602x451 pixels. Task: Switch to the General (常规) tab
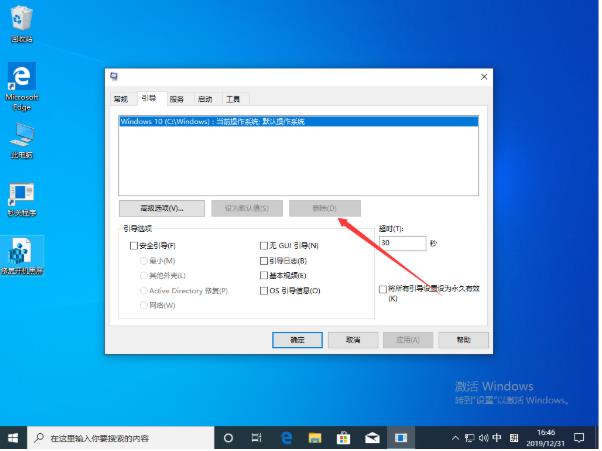pos(121,99)
